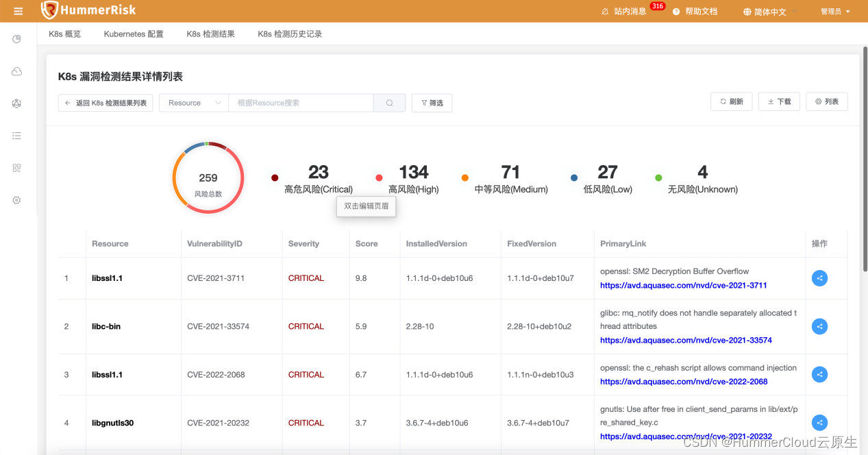This screenshot has width=868, height=455.
Task: Switch to K8s 概览 tab
Action: (65, 34)
